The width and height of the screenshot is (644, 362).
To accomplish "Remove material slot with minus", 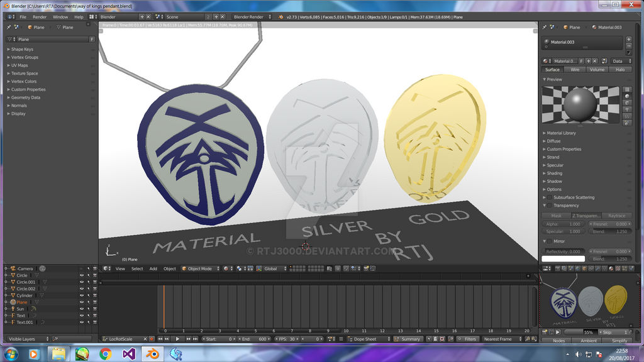I will tap(628, 46).
